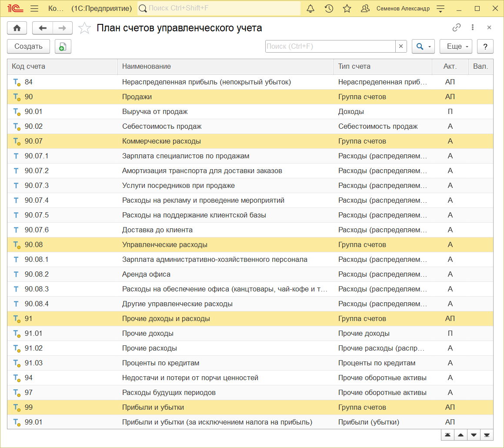Open the search options dropdown

pos(423,46)
